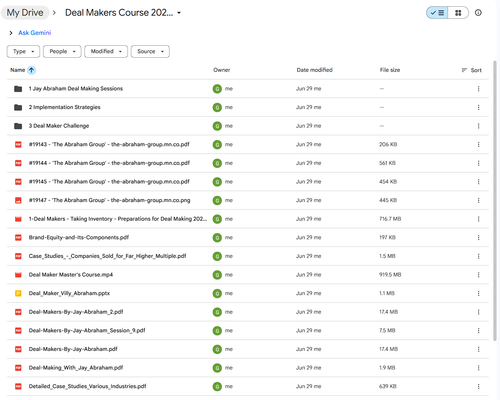Open the Type filter dropdown
Screen dimensions: 500x400
click(23, 51)
